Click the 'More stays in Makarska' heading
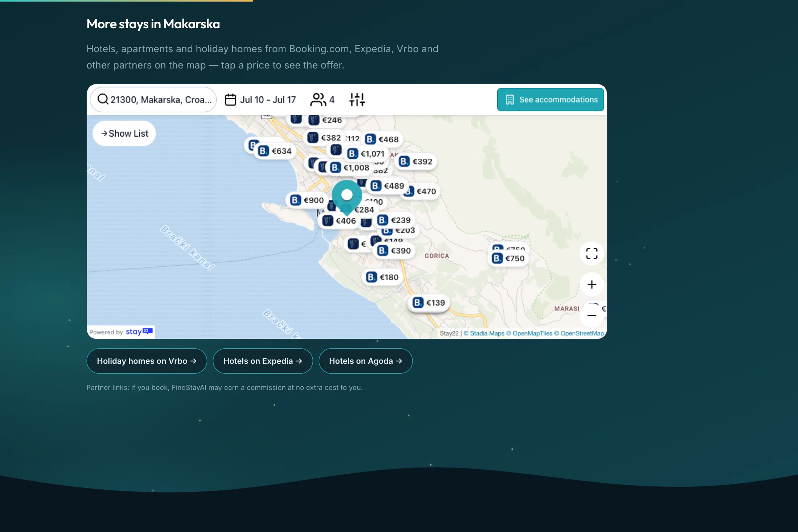The width and height of the screenshot is (798, 532). [153, 24]
